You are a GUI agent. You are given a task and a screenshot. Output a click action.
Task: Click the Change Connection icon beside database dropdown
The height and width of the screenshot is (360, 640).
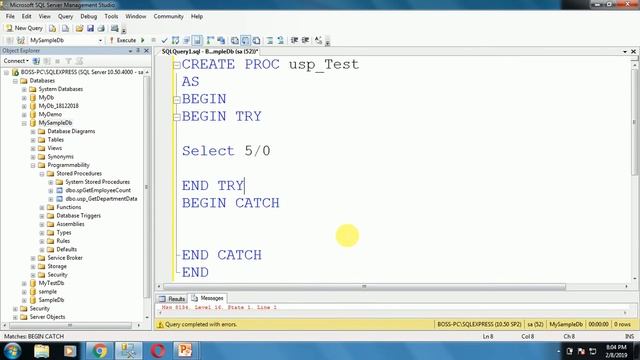coord(21,40)
